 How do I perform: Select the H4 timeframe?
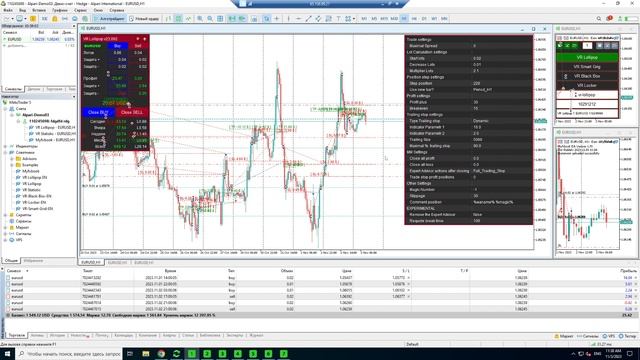pos(414,19)
